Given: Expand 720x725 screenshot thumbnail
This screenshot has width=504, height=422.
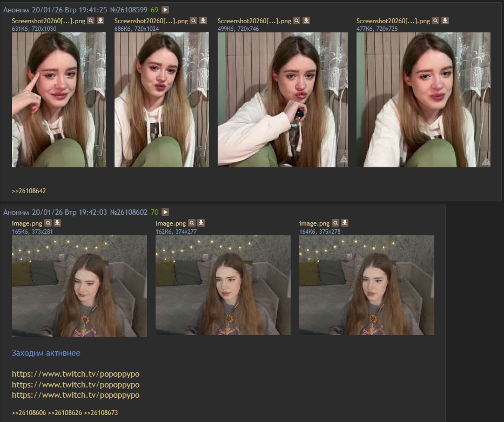Looking at the screenshot, I should (424, 99).
